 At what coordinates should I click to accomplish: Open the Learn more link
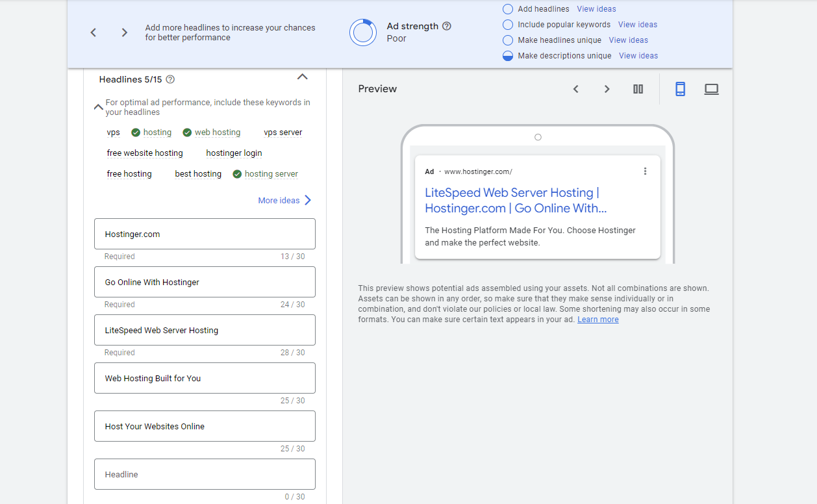[x=597, y=320]
